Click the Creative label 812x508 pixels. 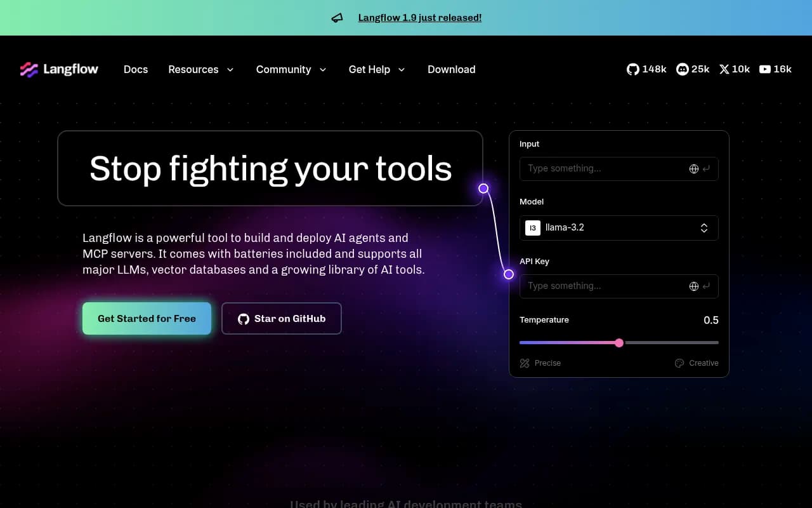(x=704, y=363)
